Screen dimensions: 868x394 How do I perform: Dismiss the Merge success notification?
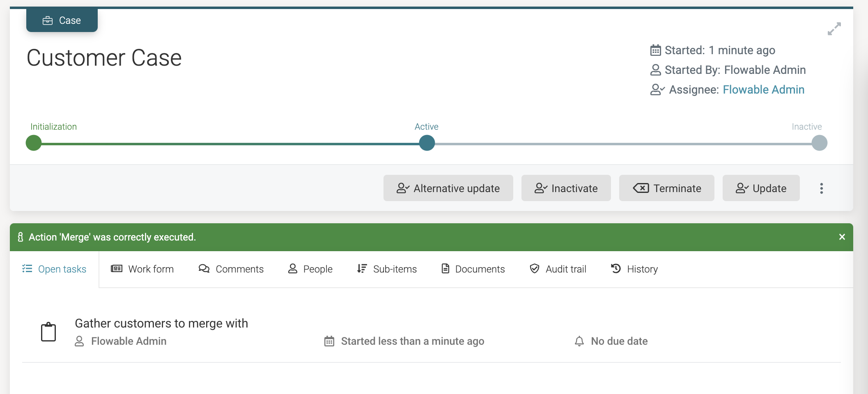coord(842,237)
